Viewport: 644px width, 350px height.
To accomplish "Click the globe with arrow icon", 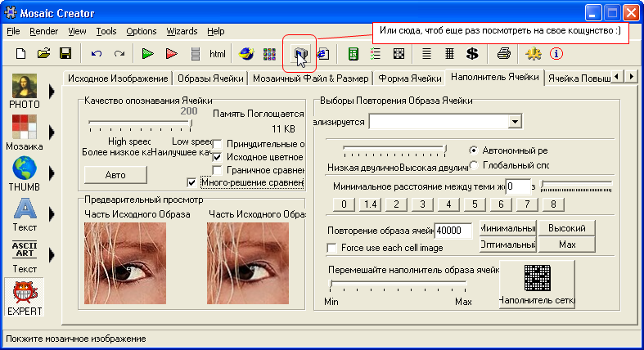I will point(246,54).
